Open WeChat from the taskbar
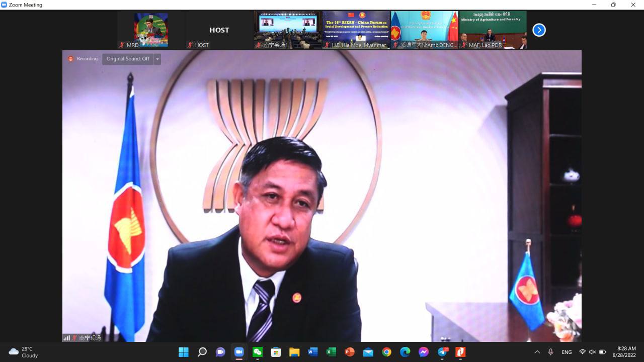 pos(257,352)
